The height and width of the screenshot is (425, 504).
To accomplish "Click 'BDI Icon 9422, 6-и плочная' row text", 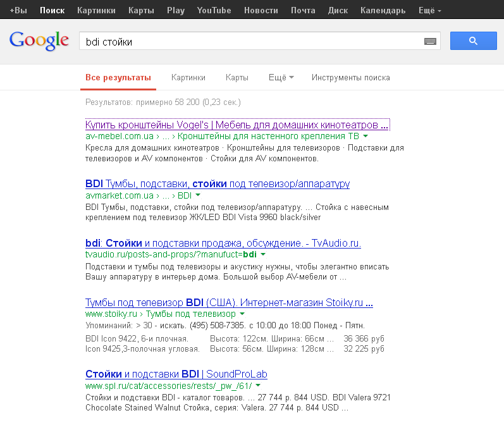I will pyautogui.click(x=137, y=338).
